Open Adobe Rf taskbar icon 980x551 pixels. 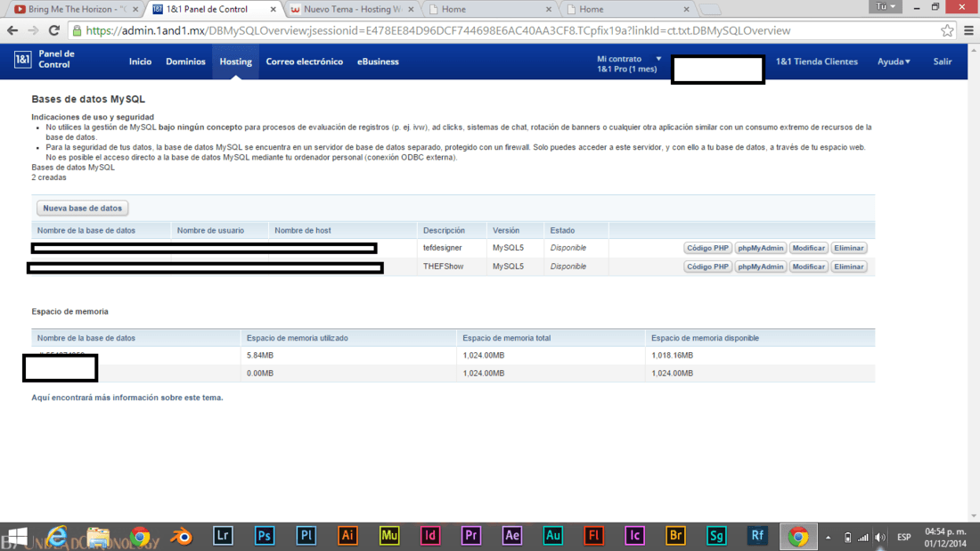757,536
